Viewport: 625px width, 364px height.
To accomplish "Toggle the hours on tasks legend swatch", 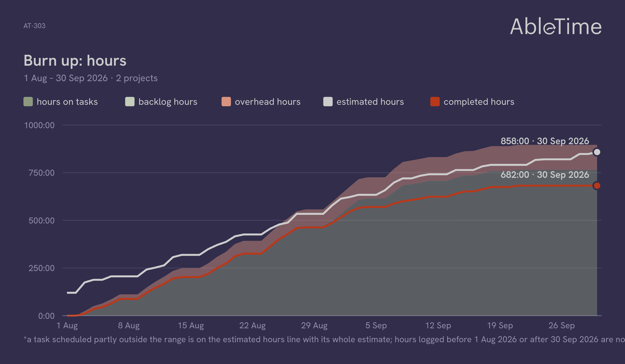I will click(28, 102).
